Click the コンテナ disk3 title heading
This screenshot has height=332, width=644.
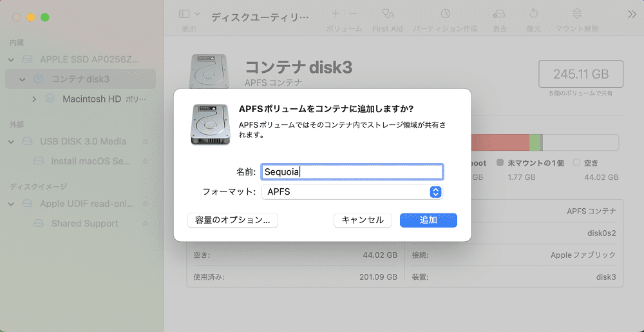[299, 68]
